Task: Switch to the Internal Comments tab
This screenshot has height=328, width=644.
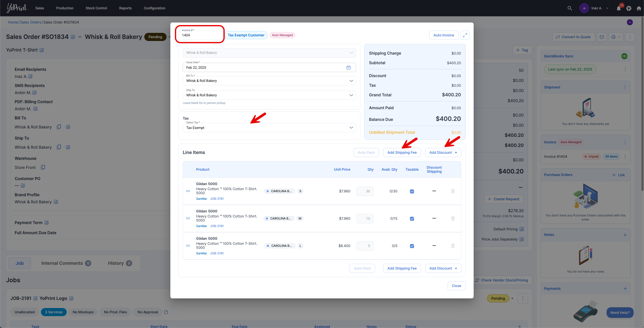Action: point(66,263)
